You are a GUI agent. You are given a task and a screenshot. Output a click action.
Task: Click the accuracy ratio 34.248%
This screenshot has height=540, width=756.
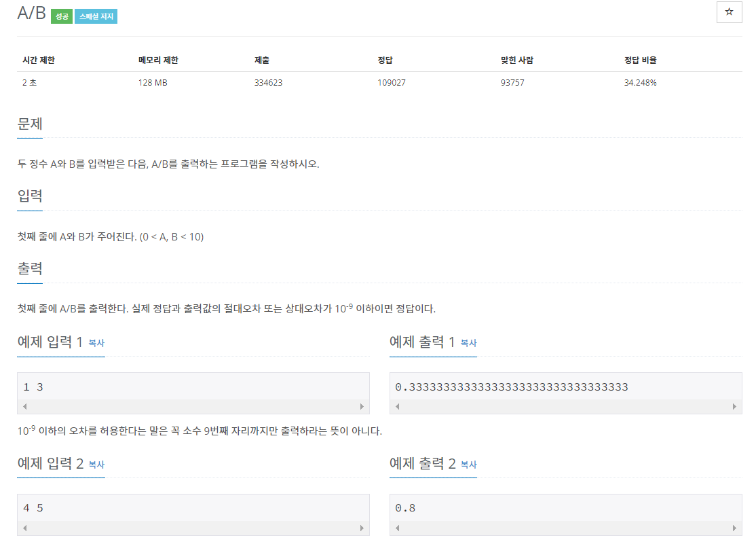(x=640, y=82)
